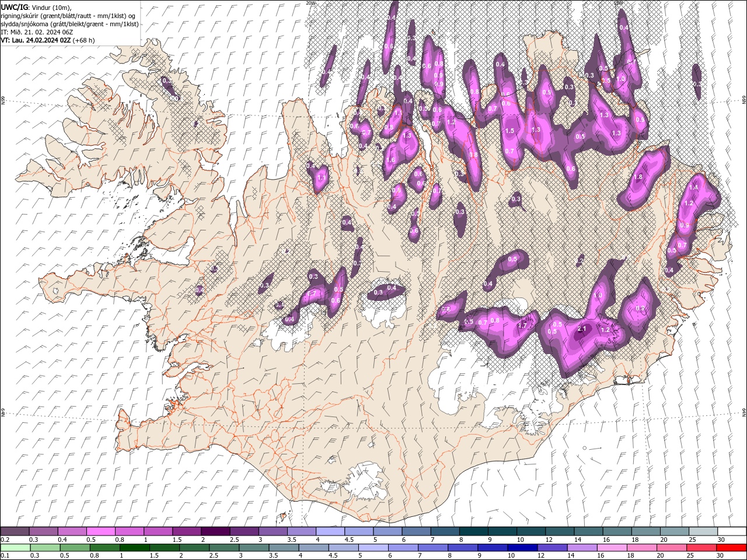Pick the deep blue swatch labeled 10 in bottom row

522,548
